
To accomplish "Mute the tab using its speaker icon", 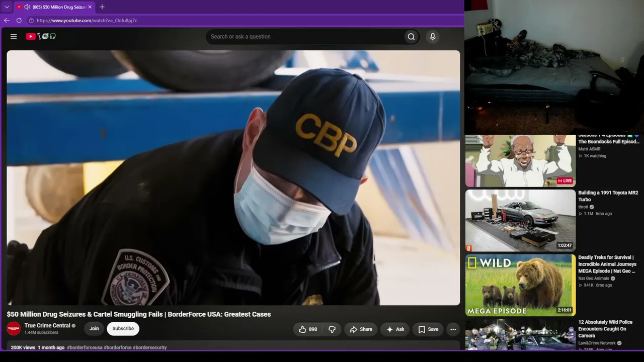I will pos(27,7).
